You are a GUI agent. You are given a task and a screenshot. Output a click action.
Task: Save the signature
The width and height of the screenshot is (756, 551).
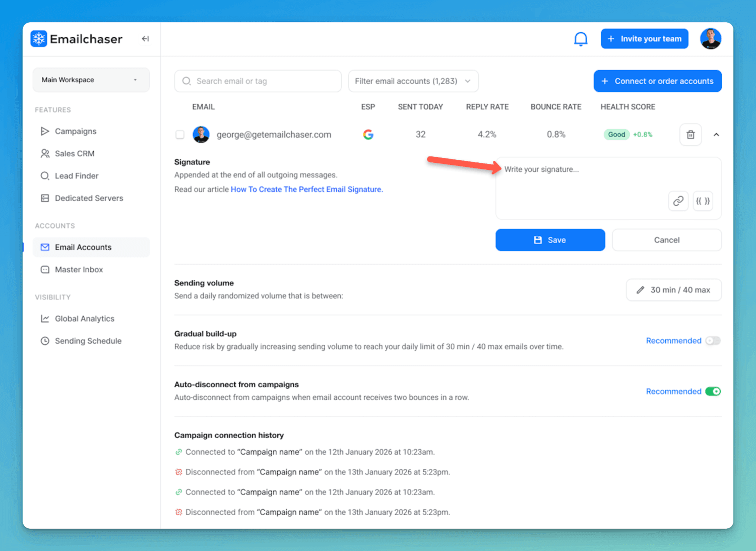tap(550, 240)
